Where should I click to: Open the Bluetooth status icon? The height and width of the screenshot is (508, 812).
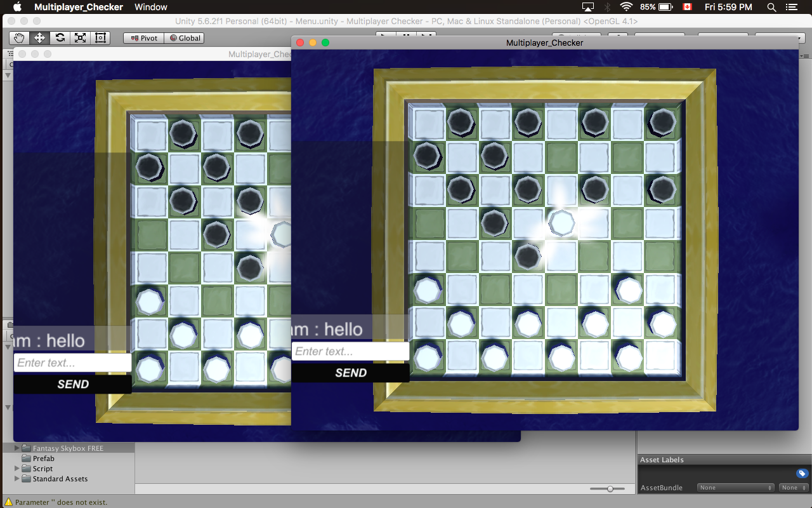coord(607,7)
